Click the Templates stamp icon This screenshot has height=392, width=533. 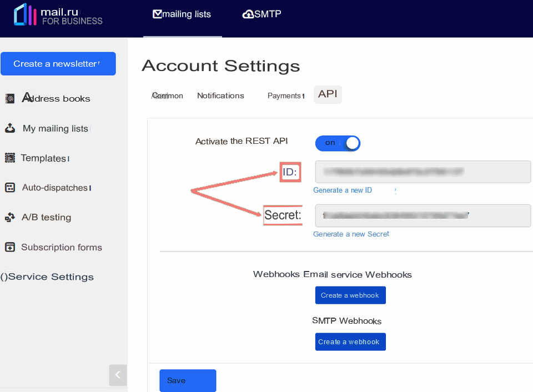coord(9,158)
